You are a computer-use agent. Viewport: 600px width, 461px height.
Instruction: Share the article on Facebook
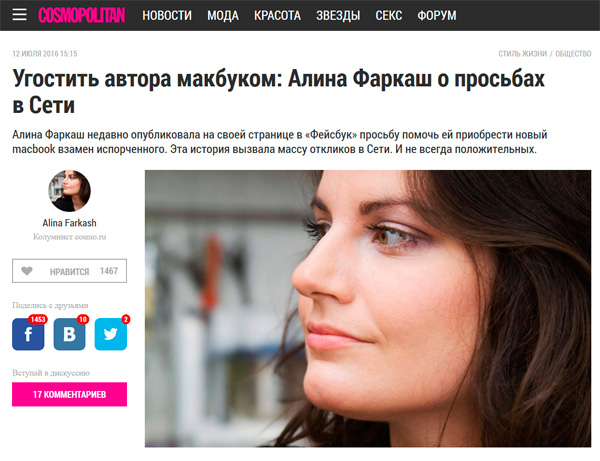pos(28,334)
